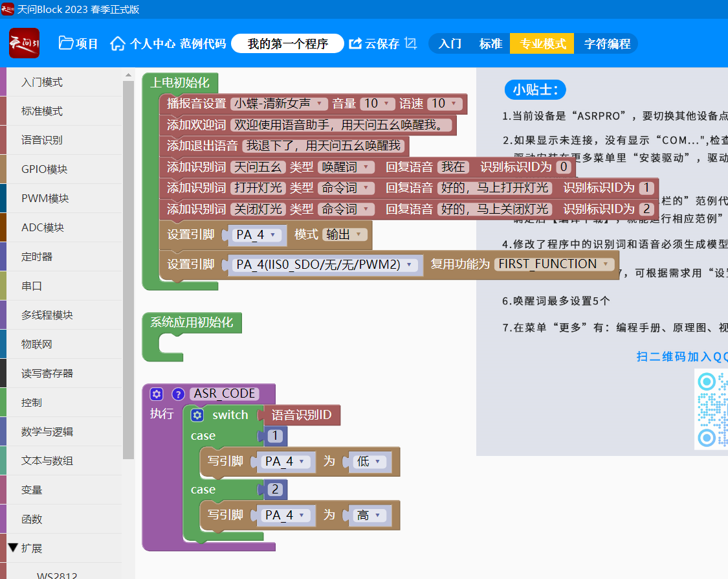This screenshot has width=728, height=579.
Task: Open the GPIO模块 category
Action: point(64,169)
